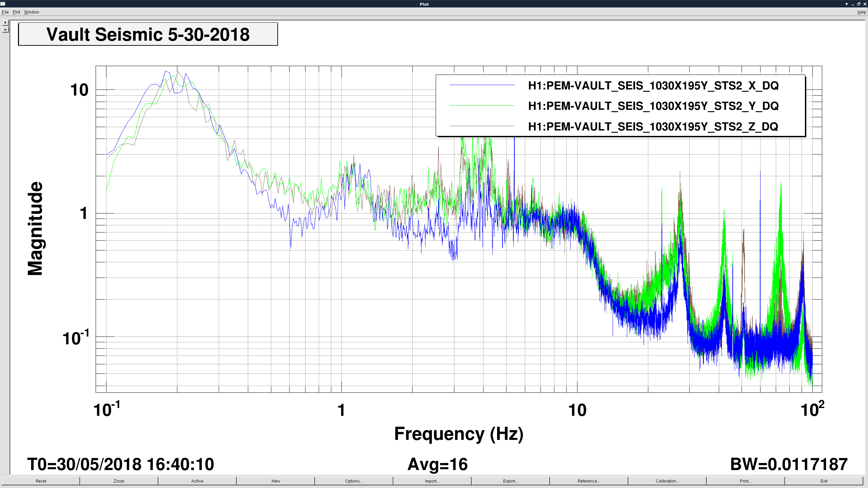Open the Calibration... dialog
868x488 pixels.
(x=667, y=481)
